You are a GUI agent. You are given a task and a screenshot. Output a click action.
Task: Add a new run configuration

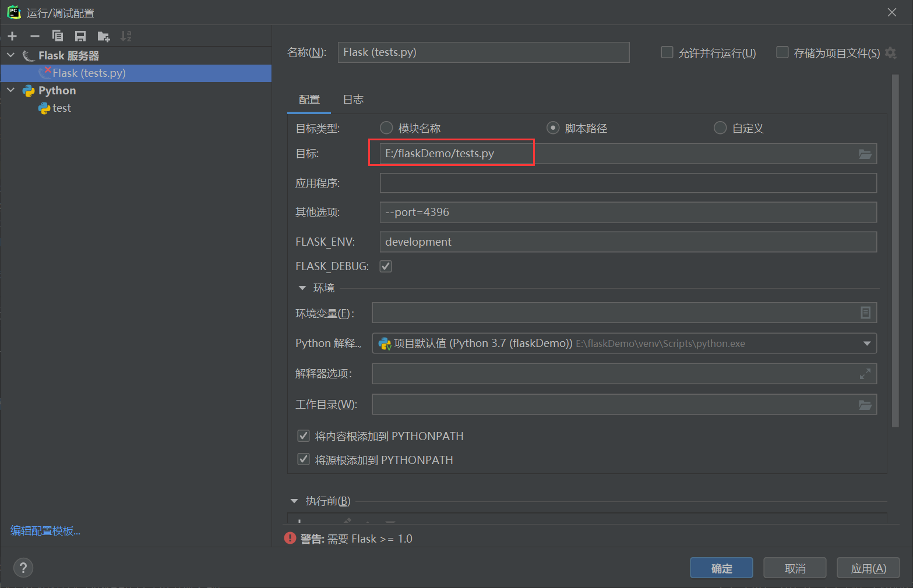(x=12, y=36)
